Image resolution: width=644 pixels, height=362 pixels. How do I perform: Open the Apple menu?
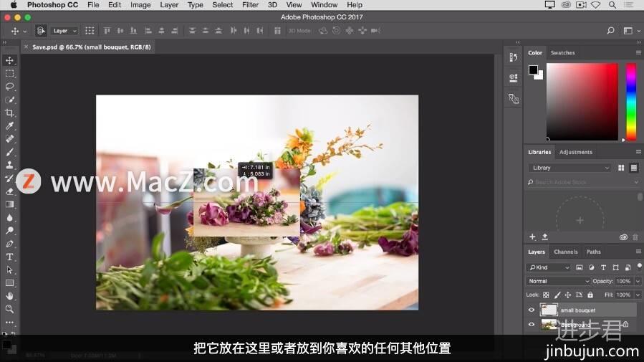click(14, 5)
